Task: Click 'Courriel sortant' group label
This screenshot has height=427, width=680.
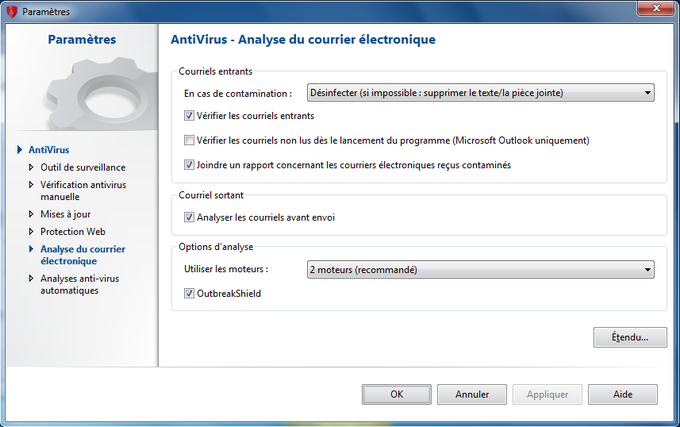Action: click(211, 195)
